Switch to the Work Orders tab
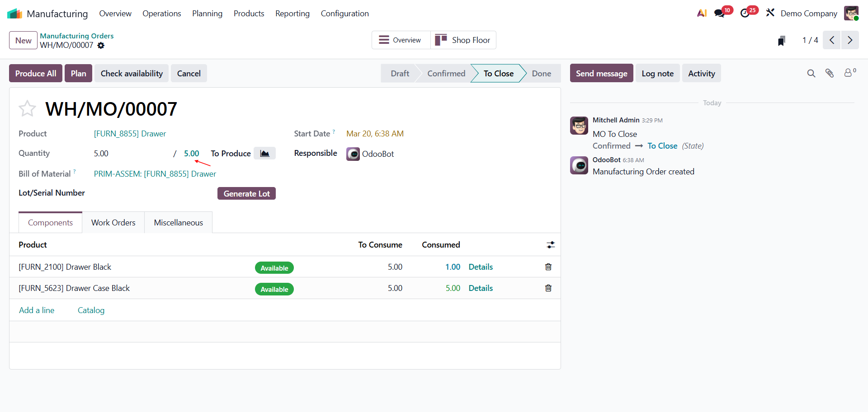Screen dimensions: 868x412 point(113,223)
